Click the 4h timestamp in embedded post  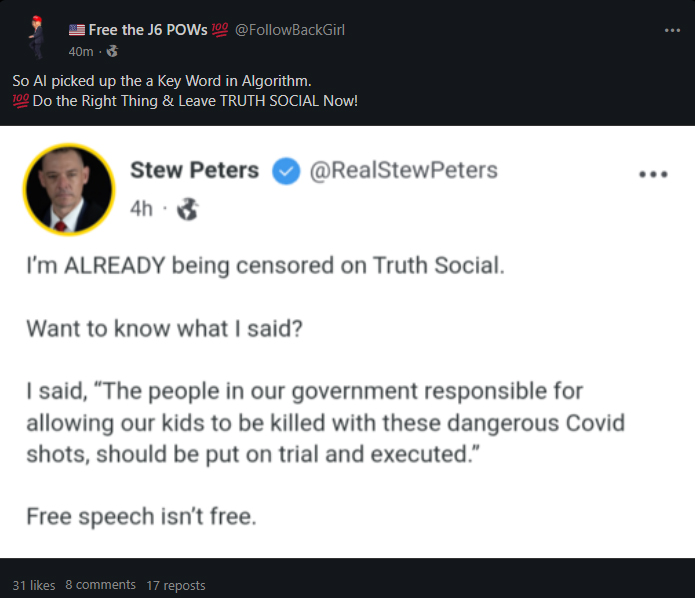142,210
